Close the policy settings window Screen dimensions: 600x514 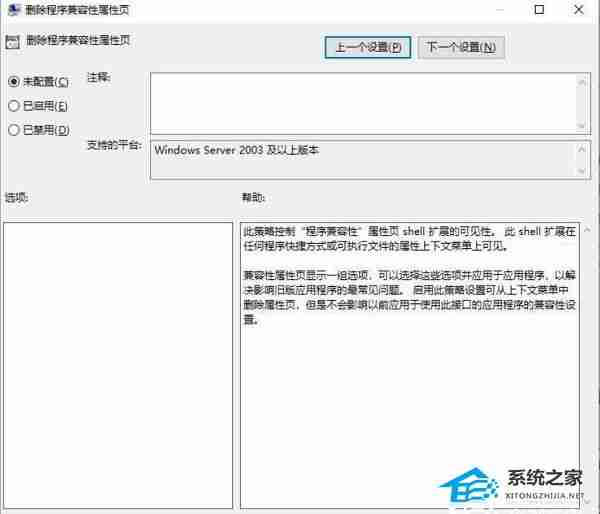point(579,10)
